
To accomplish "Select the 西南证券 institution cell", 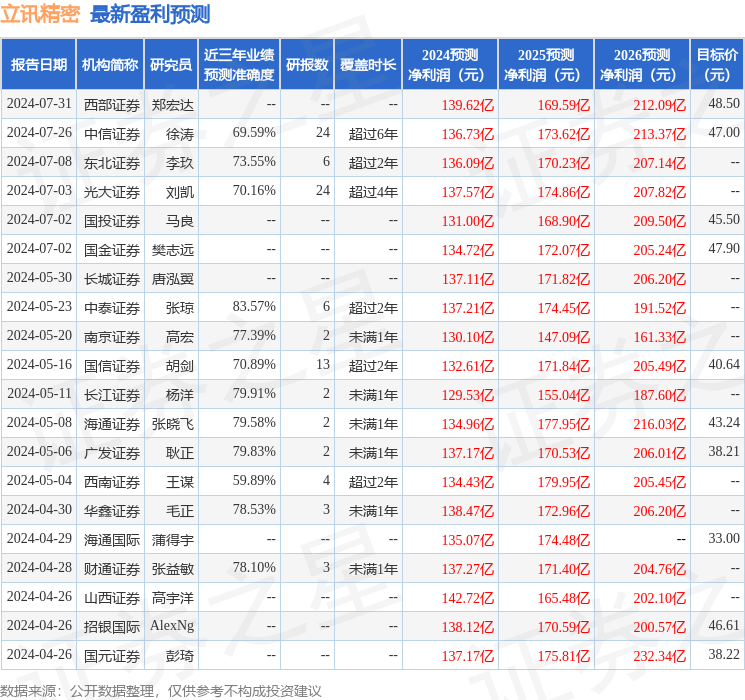I will [112, 481].
